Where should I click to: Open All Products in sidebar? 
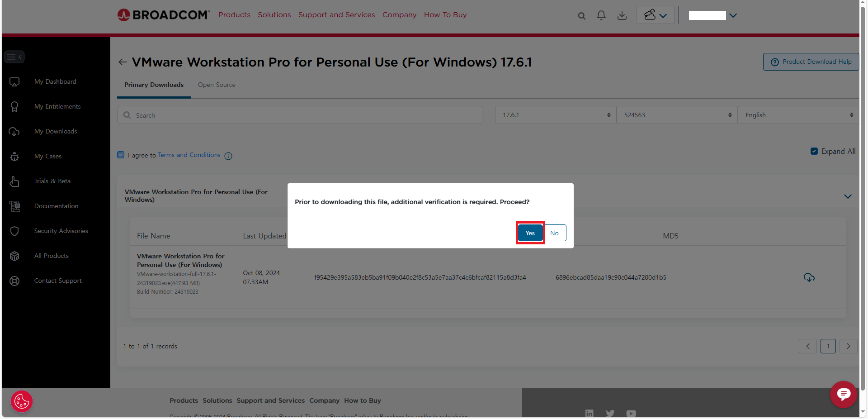click(52, 256)
